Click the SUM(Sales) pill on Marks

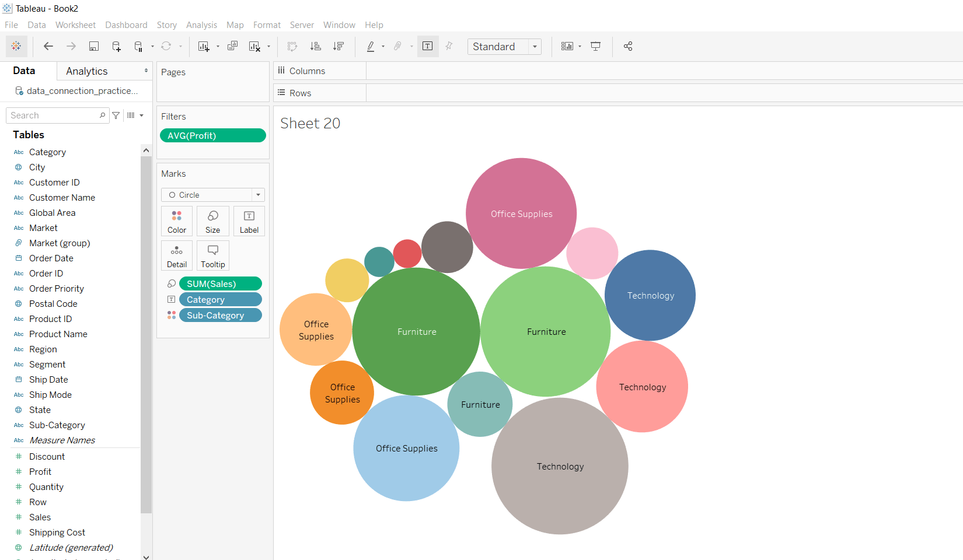click(x=221, y=283)
